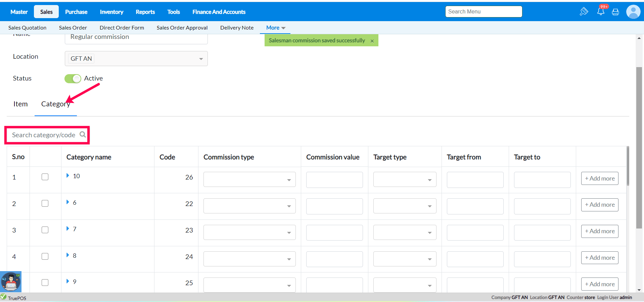Tick the checkbox for category 6
The height and width of the screenshot is (302, 644).
click(45, 203)
